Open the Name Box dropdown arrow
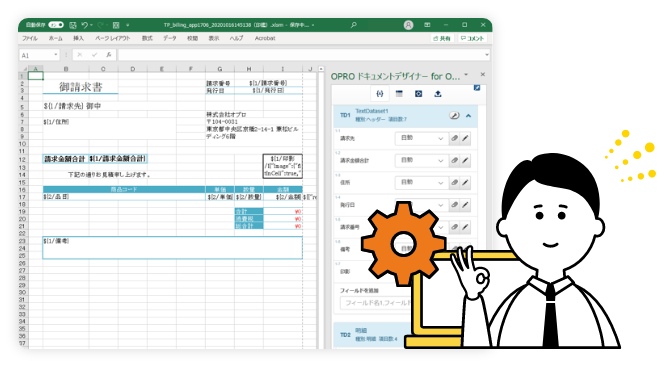This screenshot has width=664, height=367. (x=55, y=55)
